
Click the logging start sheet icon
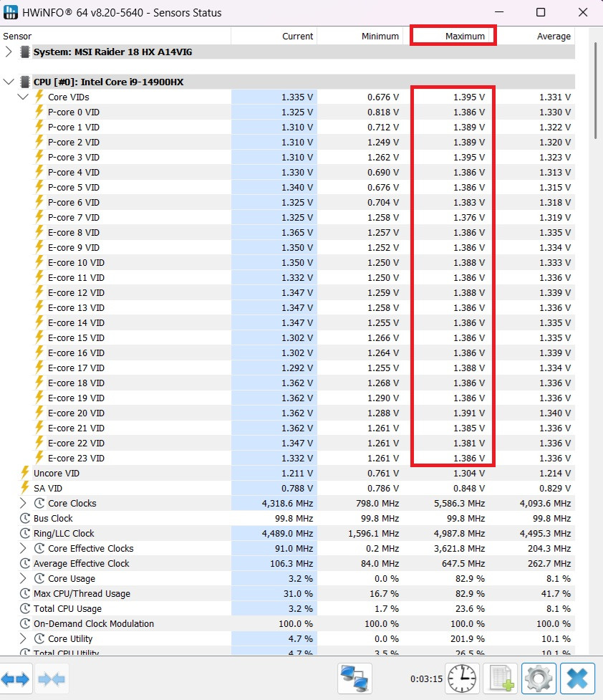click(501, 679)
